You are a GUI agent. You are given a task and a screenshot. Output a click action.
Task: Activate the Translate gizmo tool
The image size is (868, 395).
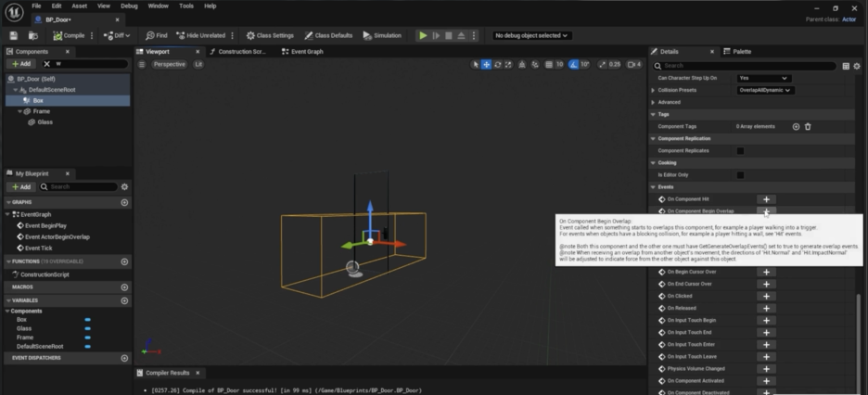(x=486, y=65)
